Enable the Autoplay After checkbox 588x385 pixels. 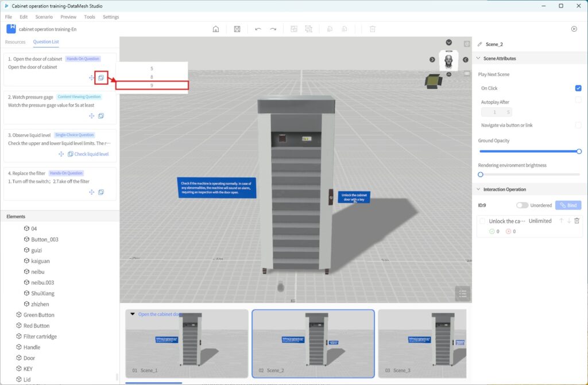578,100
